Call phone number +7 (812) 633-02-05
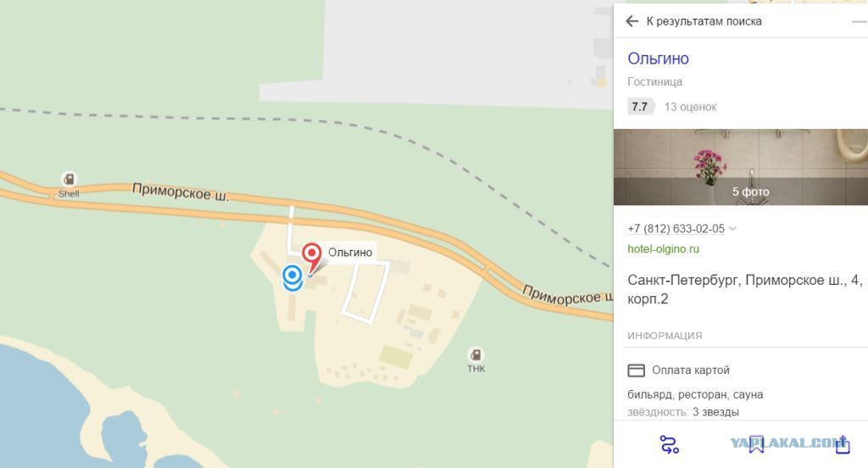868x468 pixels. pos(676,228)
